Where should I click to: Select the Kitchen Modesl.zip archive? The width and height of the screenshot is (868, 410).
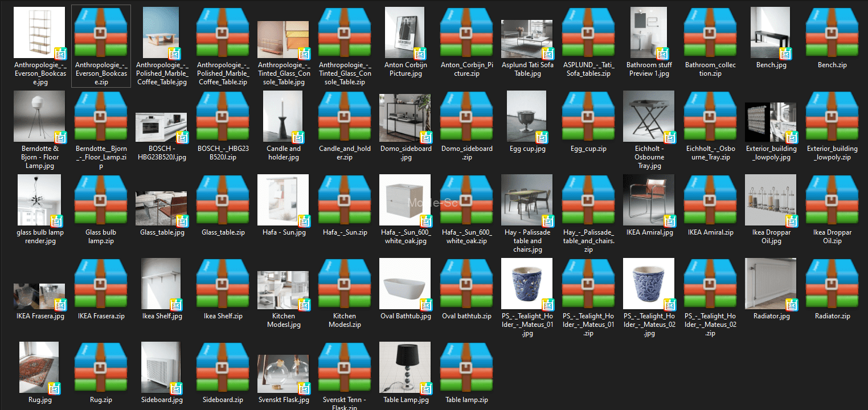(345, 284)
